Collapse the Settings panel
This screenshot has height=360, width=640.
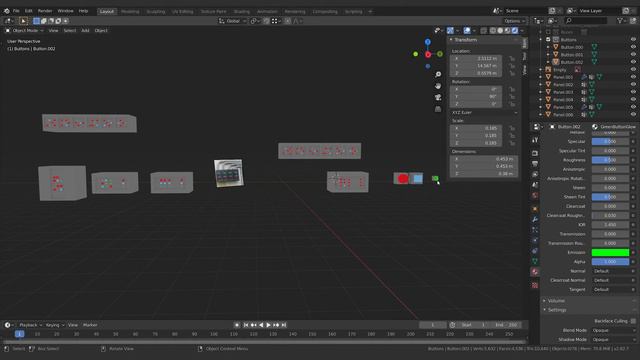[557, 310]
